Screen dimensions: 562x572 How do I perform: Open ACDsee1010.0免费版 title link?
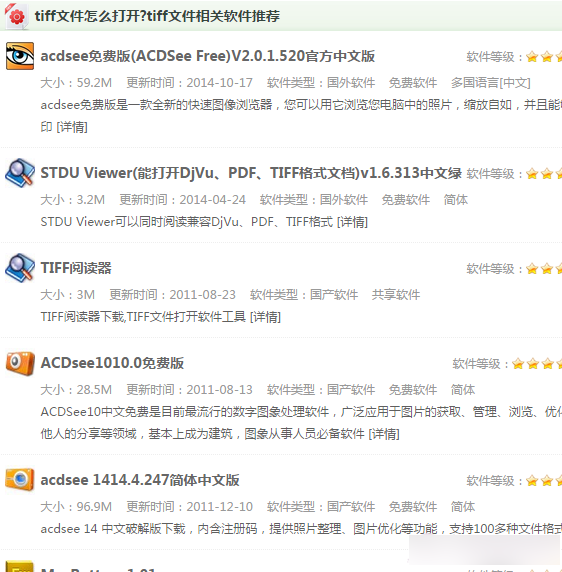click(x=112, y=363)
